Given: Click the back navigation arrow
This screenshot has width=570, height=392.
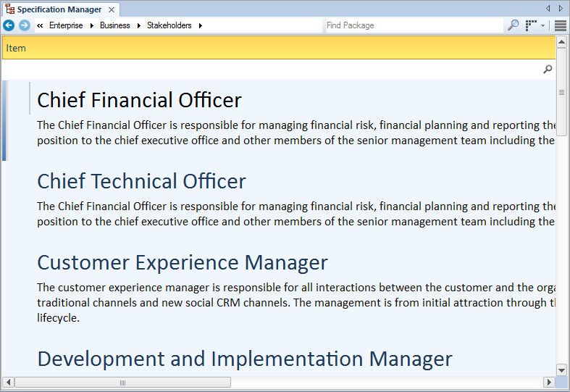Looking at the screenshot, I should click(9, 25).
